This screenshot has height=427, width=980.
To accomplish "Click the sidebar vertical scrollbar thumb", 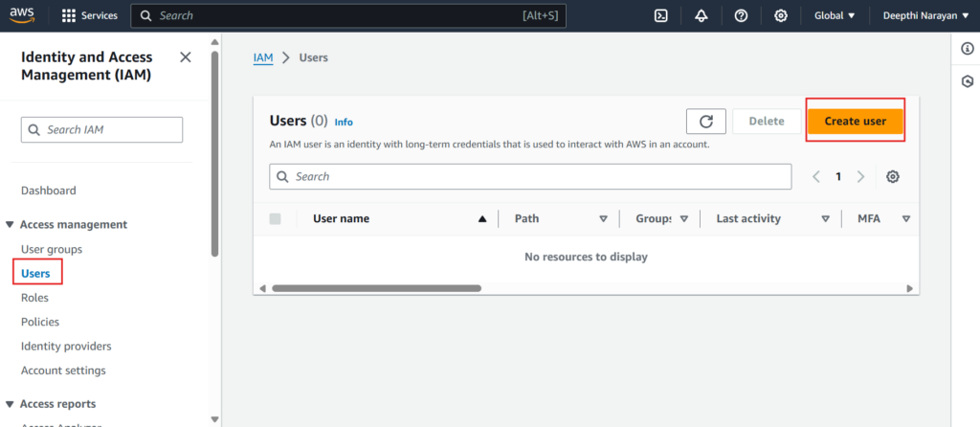I will point(215,154).
